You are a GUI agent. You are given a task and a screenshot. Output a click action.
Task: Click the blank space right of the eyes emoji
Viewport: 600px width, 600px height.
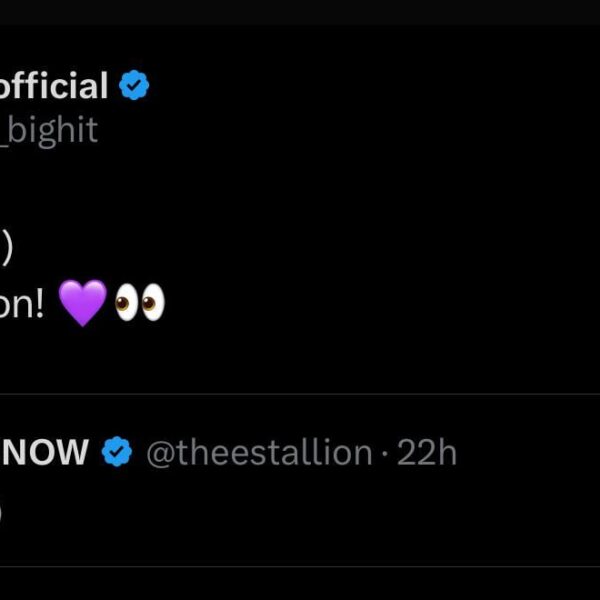coord(380,302)
